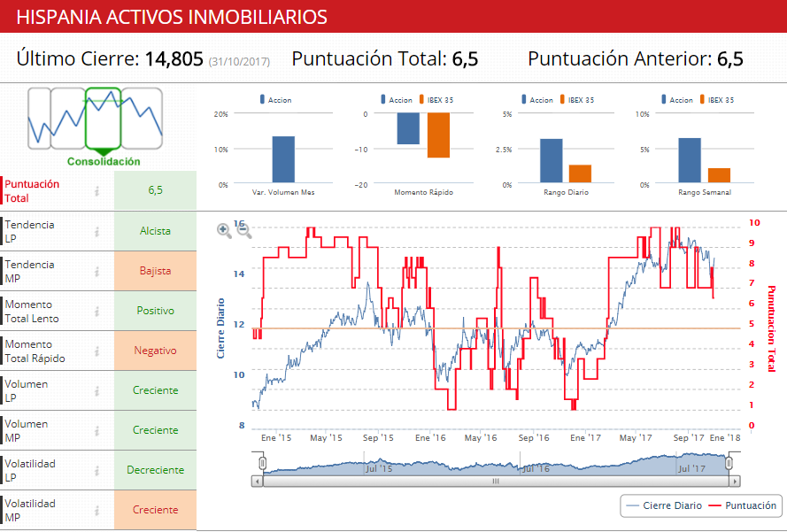Click the right arrow of the navigator scrollbar
The height and width of the screenshot is (532, 787).
(x=735, y=482)
